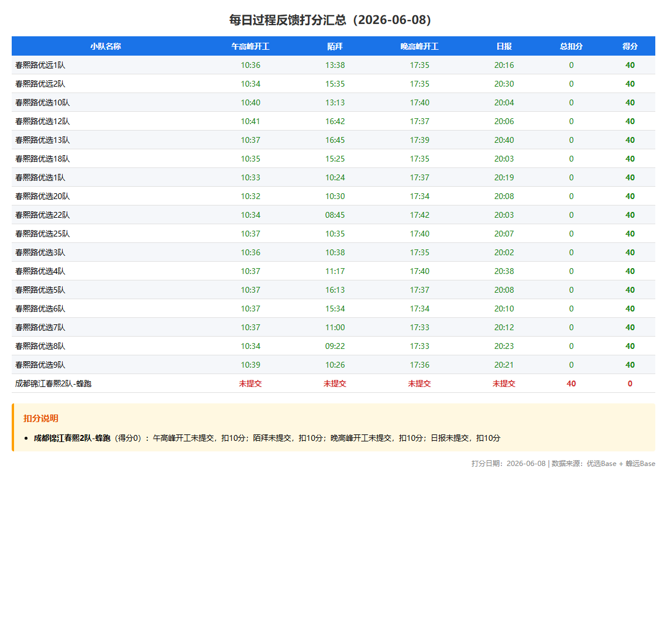Click 13:13 陌拜 time of 优选10队
This screenshot has width=667, height=644.
click(335, 102)
